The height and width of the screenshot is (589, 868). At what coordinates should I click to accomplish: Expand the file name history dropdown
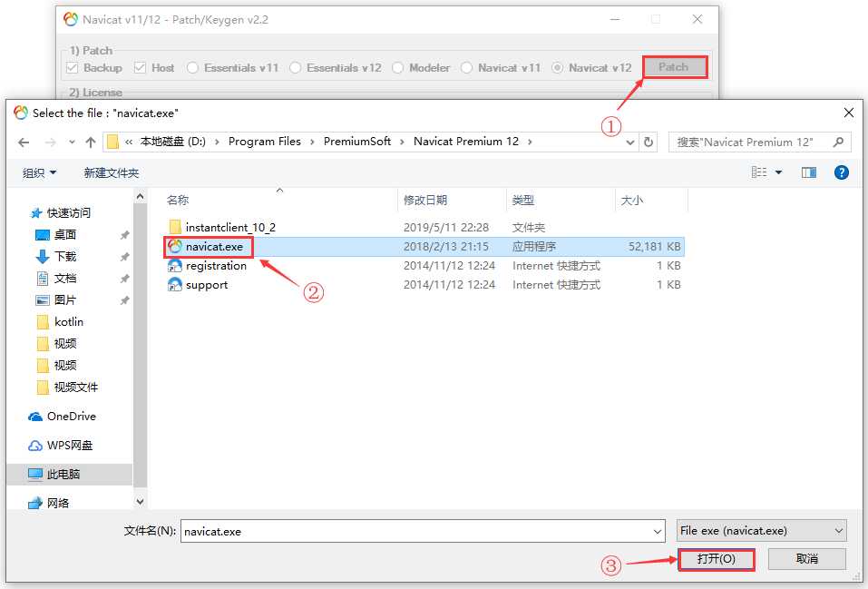pos(658,532)
